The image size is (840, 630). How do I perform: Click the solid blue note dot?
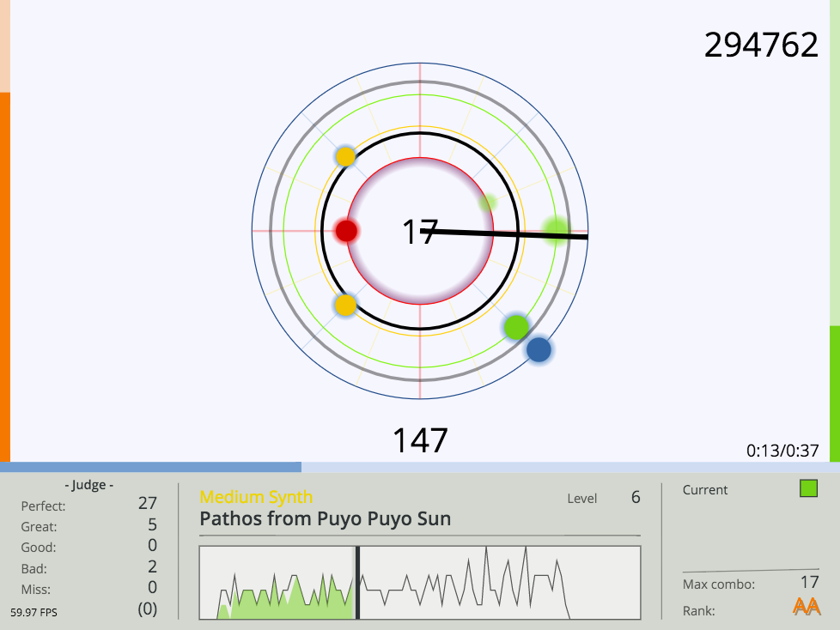tap(539, 350)
